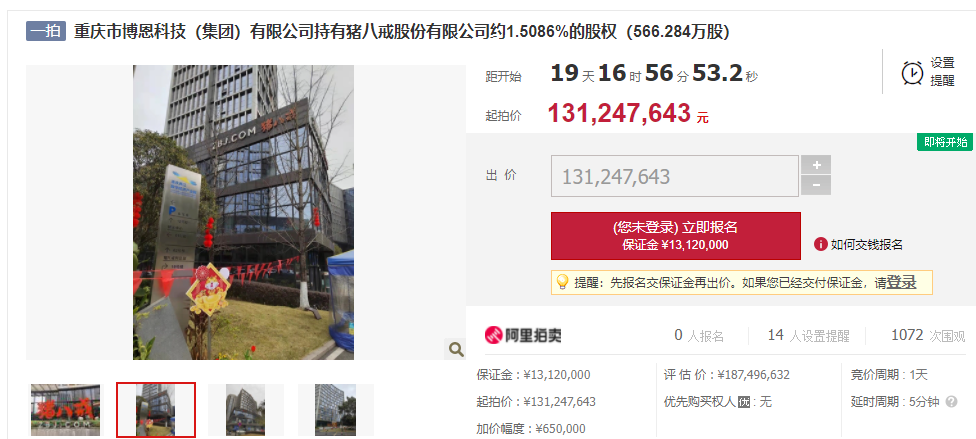Click the 一拍 auction round tag

46,31
